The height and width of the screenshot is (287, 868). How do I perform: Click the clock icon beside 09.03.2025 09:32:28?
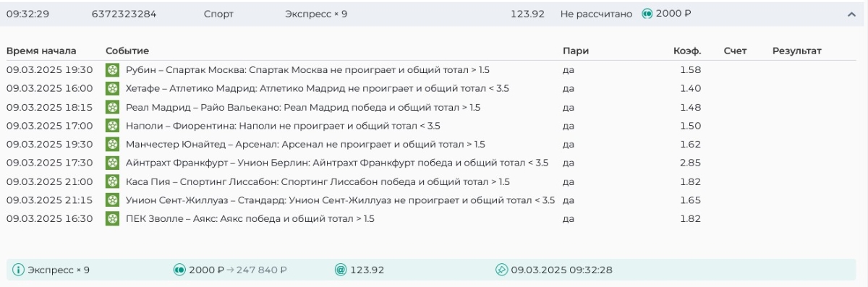(x=501, y=270)
